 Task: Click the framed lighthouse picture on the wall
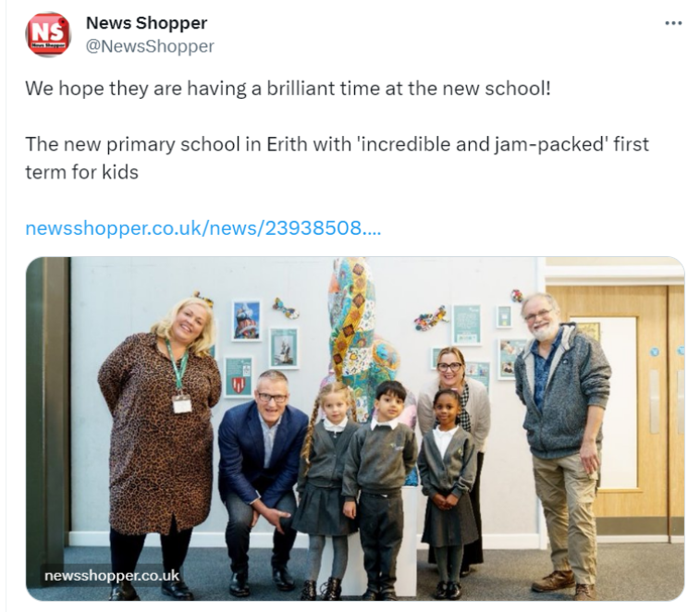tap(246, 320)
